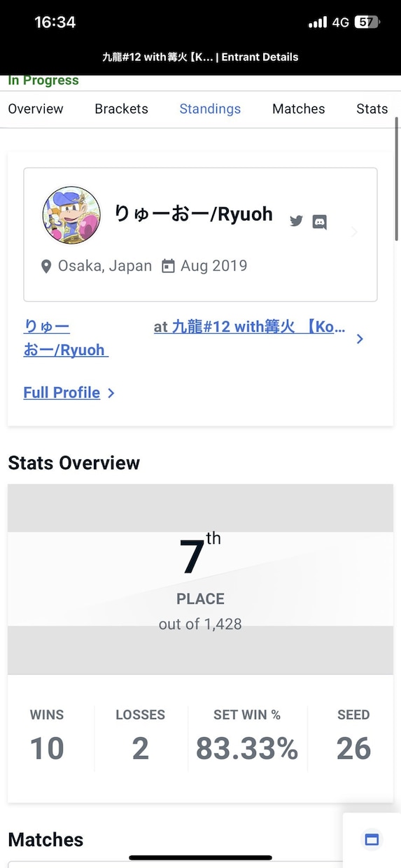The image size is (401, 868).
Task: Tap the chevron after Full Profile
Action: 111,393
